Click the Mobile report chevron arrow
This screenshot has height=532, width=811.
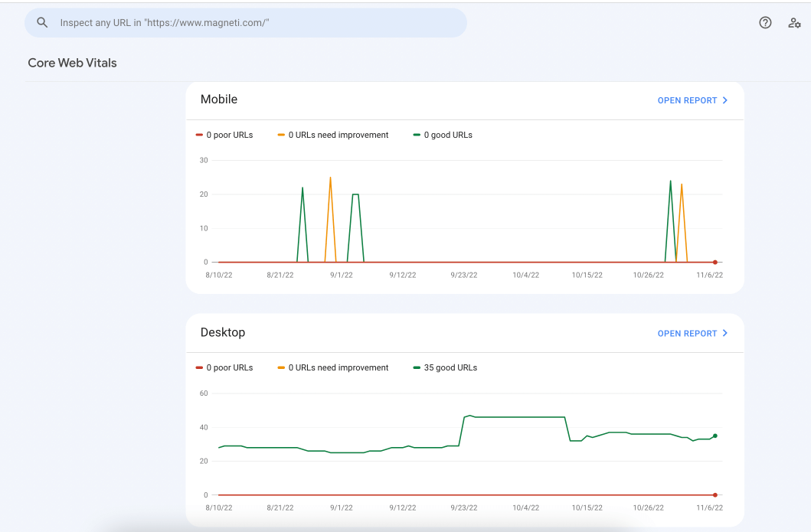click(724, 100)
